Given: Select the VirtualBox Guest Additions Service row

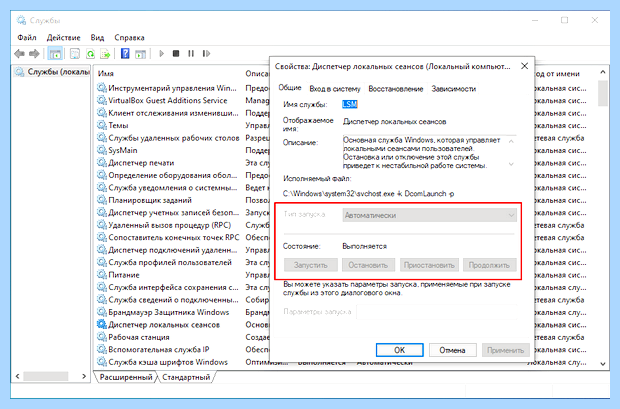Looking at the screenshot, I should pyautogui.click(x=168, y=100).
